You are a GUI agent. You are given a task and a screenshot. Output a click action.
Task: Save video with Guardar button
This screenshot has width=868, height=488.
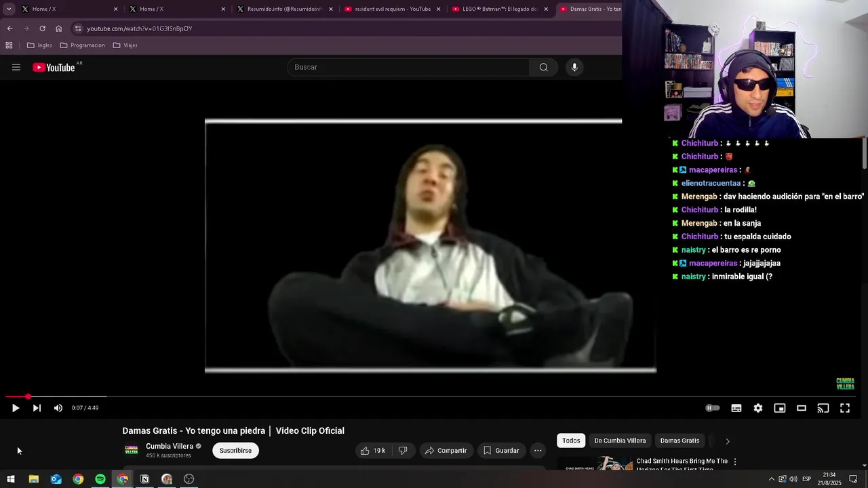coord(501,451)
